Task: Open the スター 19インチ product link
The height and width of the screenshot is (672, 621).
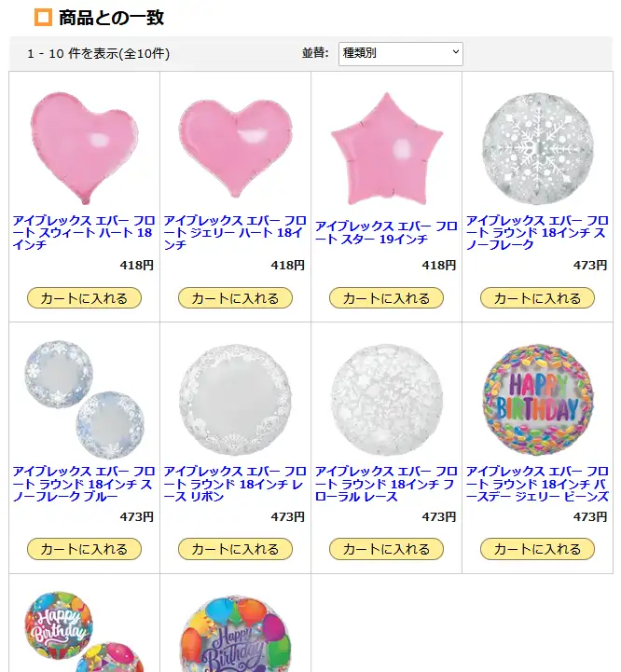Action: pos(386,233)
